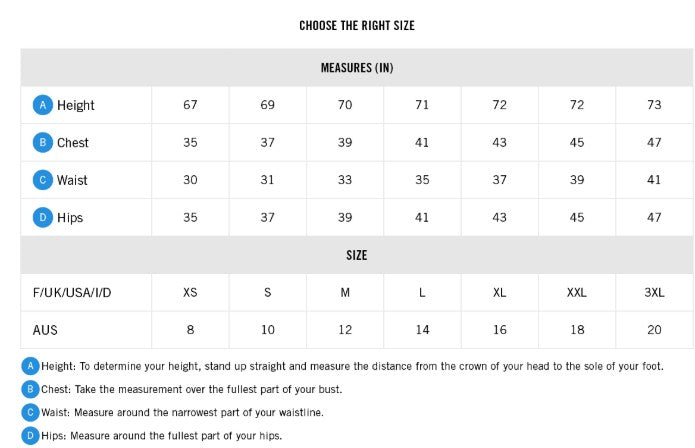The width and height of the screenshot is (695, 448).
Task: Click the blue B badge beside the Chest row label
Action: point(43,142)
